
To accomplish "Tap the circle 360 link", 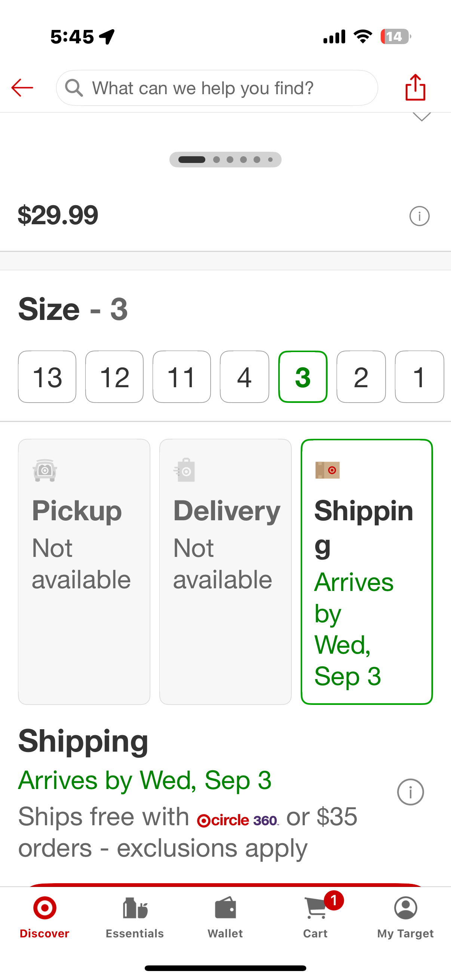I will (238, 820).
